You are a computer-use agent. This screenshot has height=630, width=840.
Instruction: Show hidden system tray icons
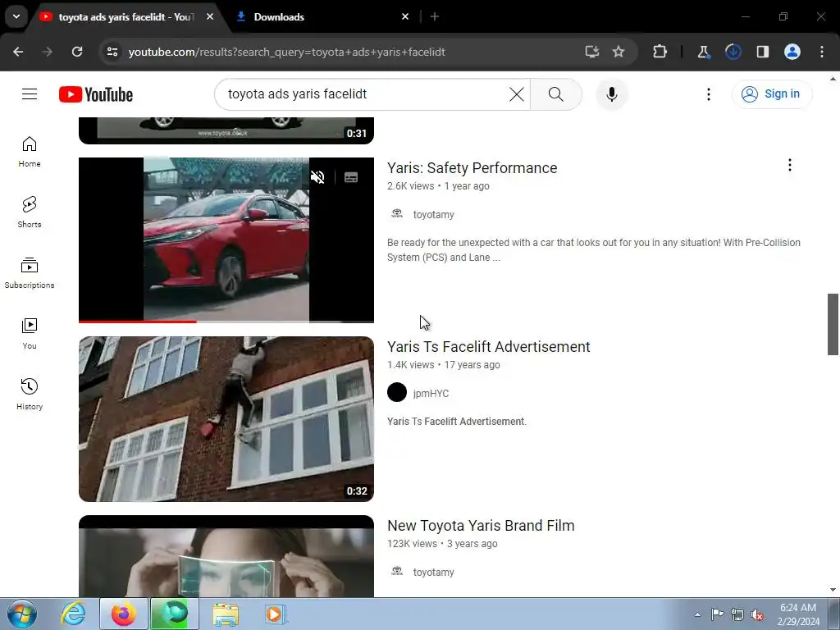(x=697, y=615)
